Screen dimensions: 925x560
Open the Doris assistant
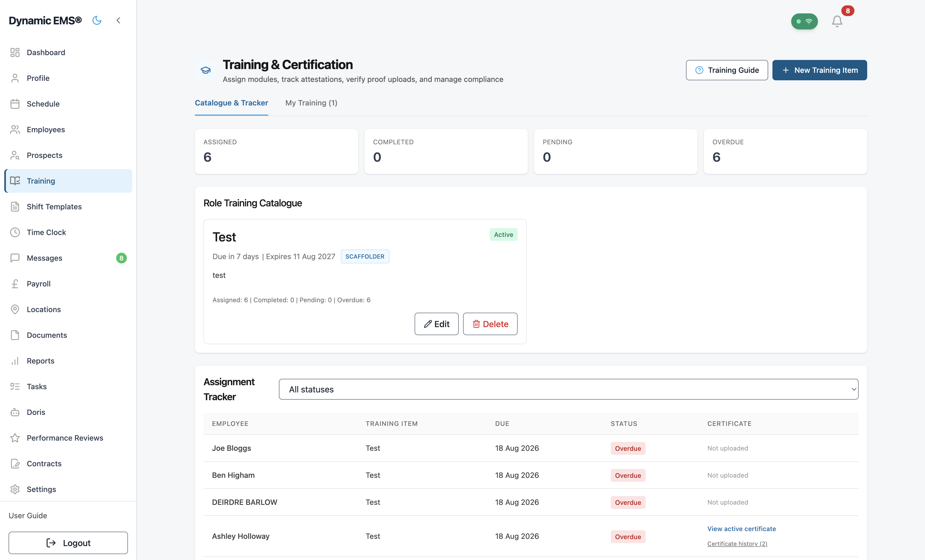point(68,413)
